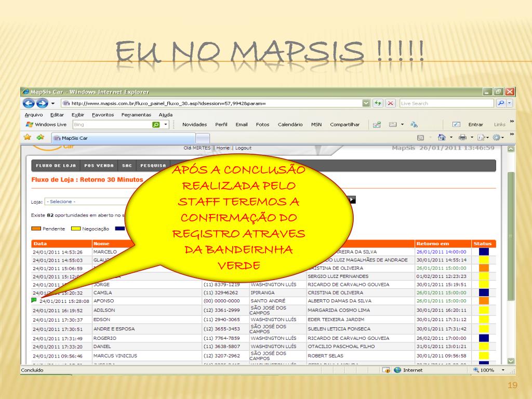Open the Loja '- Selecione -' dropdown

click(87, 202)
